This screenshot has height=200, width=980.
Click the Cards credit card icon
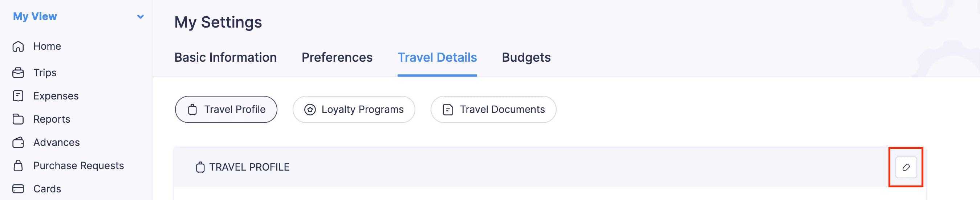tap(18, 189)
